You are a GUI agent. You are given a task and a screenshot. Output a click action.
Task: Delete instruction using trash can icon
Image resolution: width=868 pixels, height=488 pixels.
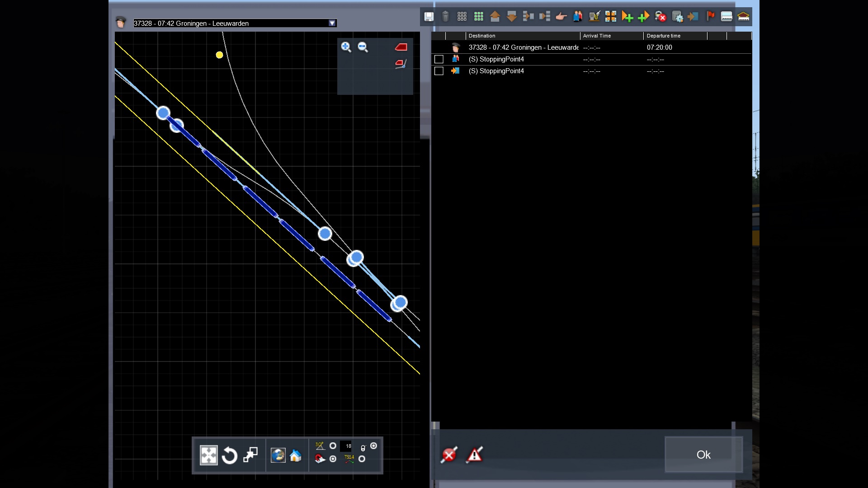tap(445, 17)
